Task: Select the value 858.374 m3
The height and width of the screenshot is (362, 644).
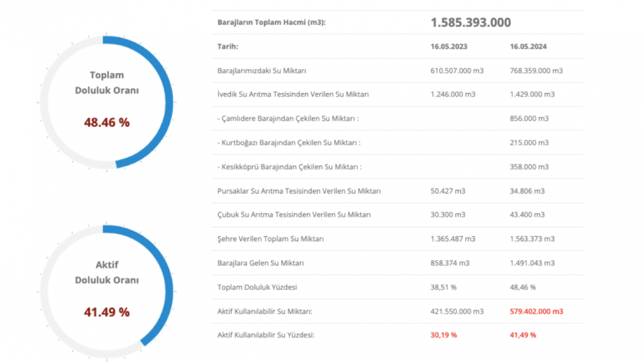Action: 450,263
